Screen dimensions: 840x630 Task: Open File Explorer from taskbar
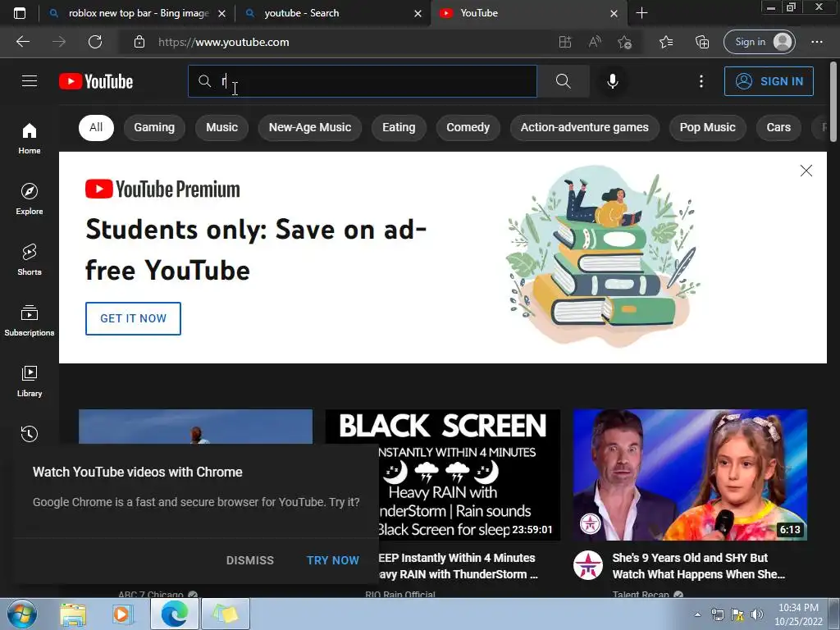(x=73, y=614)
